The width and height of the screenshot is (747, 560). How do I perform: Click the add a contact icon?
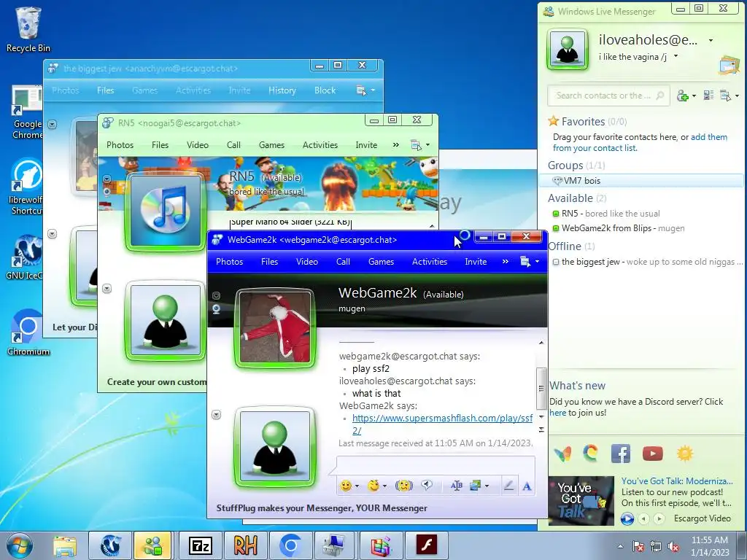tap(683, 96)
